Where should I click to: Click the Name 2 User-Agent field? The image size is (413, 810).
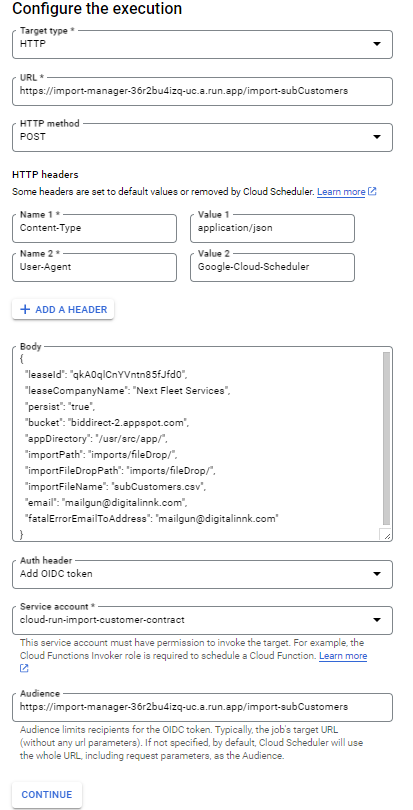95,268
